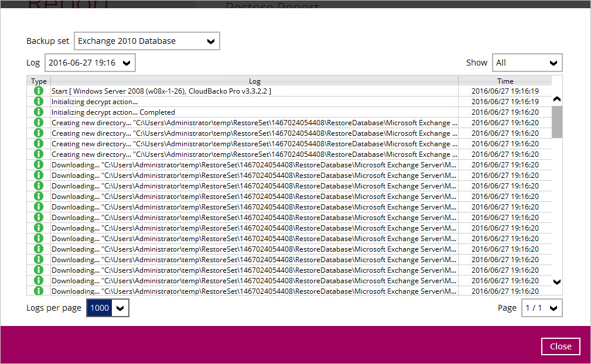Click info icon for 'Initializing decrypt action... Completed'

click(x=39, y=112)
